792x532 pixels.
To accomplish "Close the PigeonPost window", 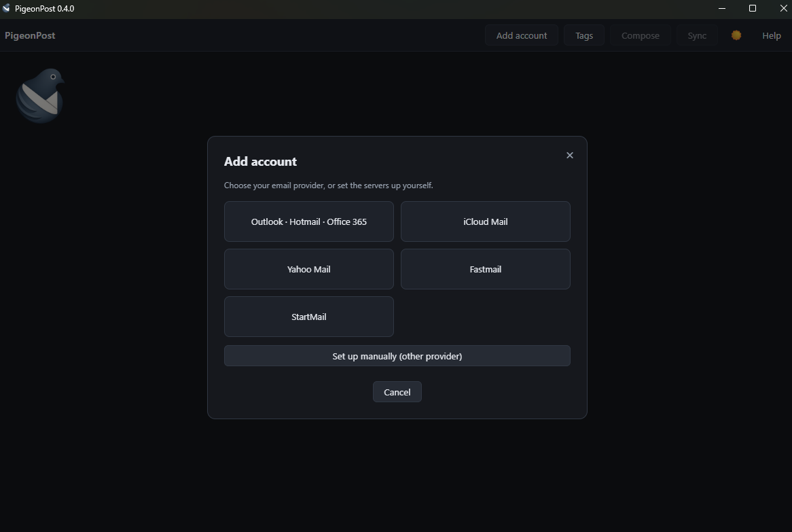I will pyautogui.click(x=783, y=8).
